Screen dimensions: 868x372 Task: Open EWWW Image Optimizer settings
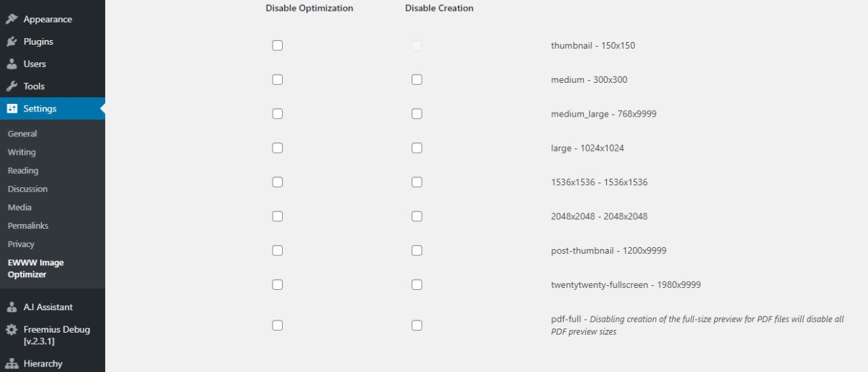coord(36,268)
